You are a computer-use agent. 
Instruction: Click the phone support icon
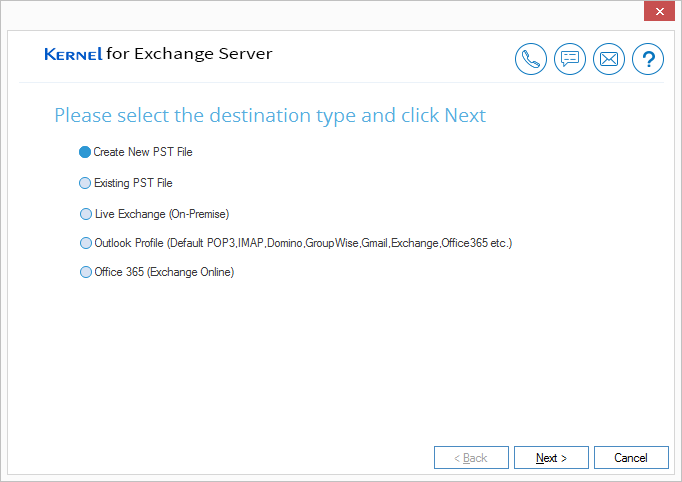point(531,59)
